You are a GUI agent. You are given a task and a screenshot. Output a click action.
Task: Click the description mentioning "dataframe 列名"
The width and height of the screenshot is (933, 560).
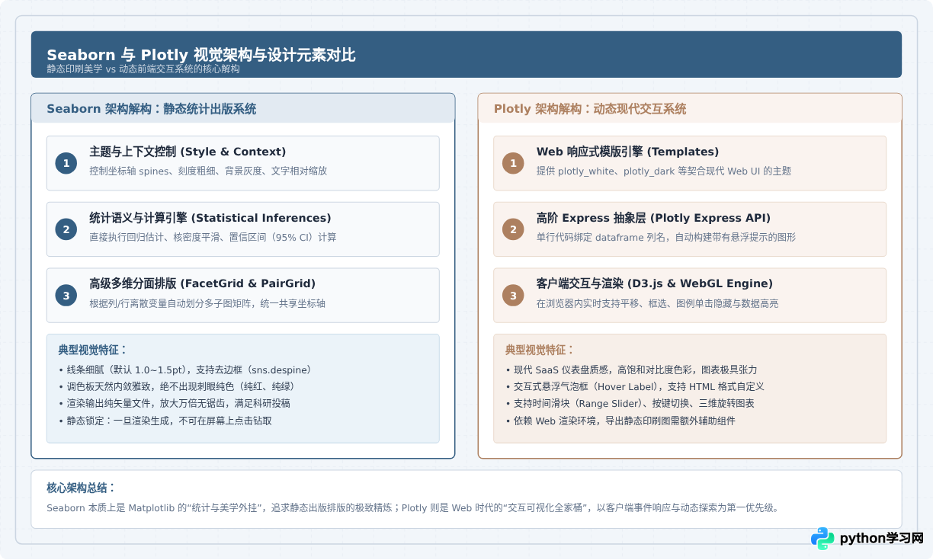coord(666,237)
